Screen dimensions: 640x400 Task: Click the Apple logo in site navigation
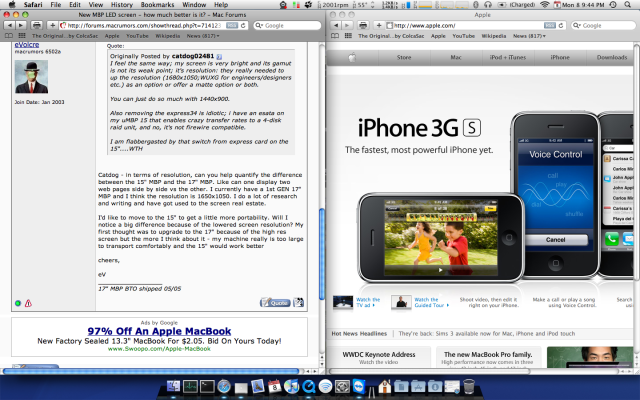352,58
